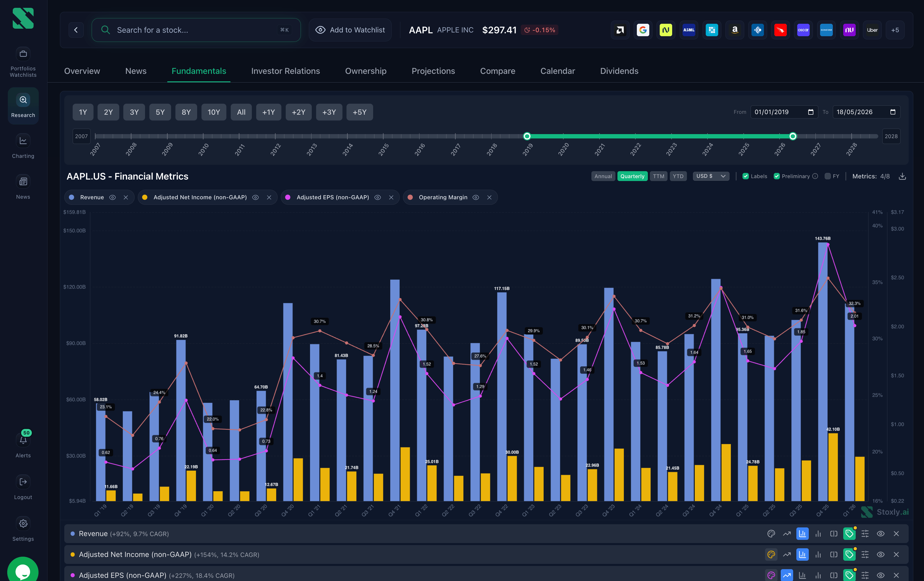
Task: Click Add to Watchlist button
Action: pos(350,30)
